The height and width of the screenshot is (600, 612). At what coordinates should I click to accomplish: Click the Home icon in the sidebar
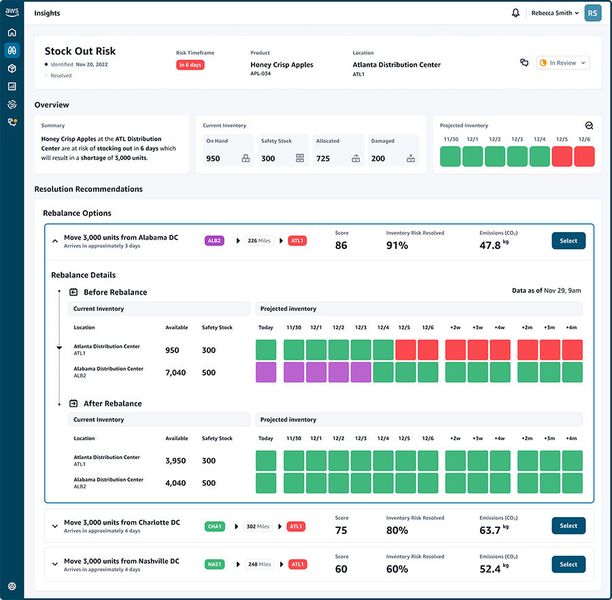pos(12,33)
